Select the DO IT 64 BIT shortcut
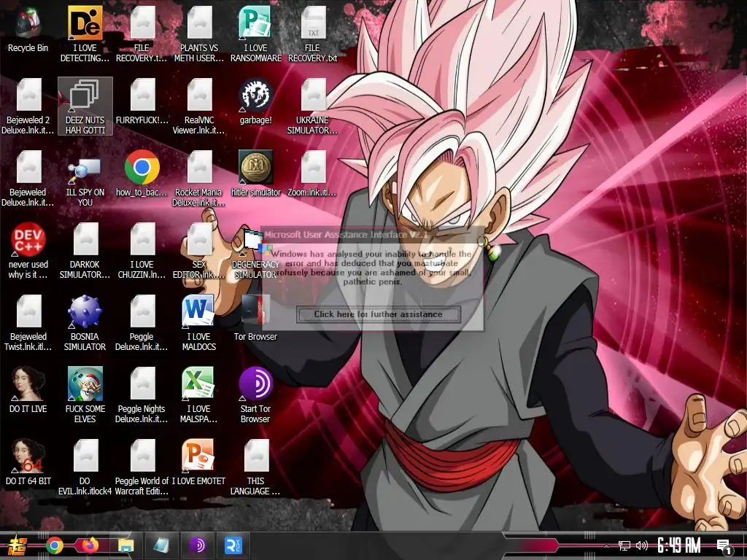The width and height of the screenshot is (747, 560). coord(28,462)
